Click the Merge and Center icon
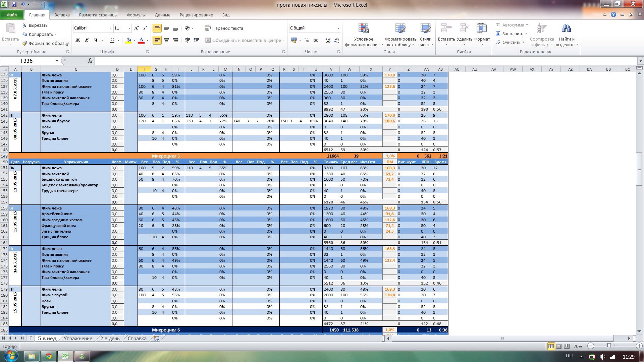The height and width of the screenshot is (362, 644). tap(208, 40)
